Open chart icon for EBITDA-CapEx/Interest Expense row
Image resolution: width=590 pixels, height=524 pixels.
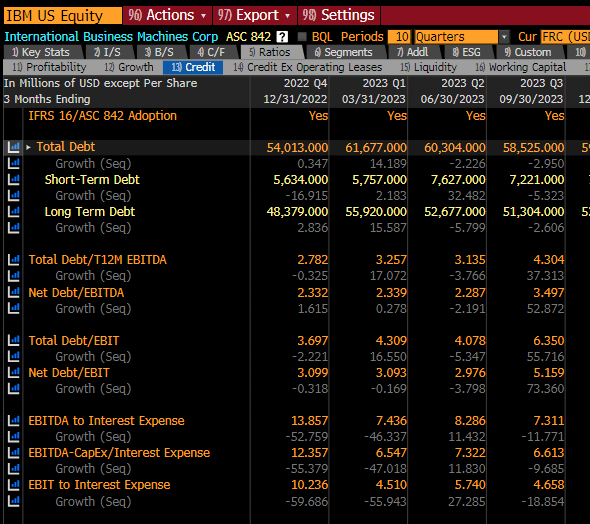[14, 453]
